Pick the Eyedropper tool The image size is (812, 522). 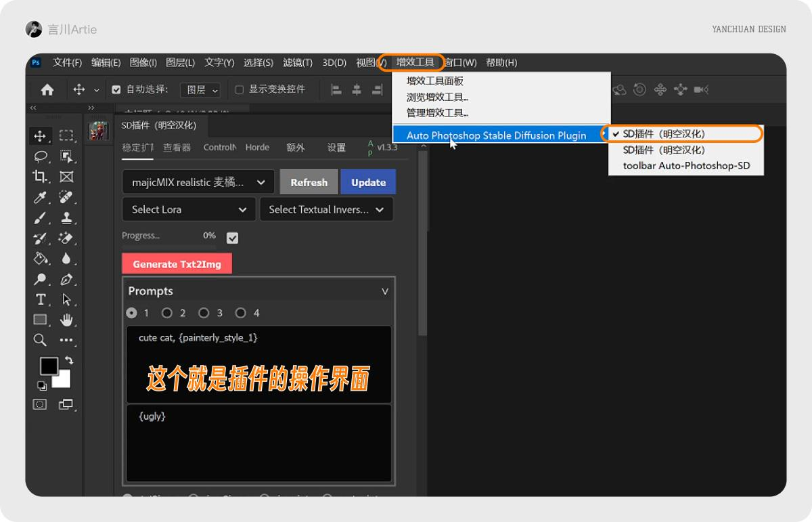coord(40,197)
